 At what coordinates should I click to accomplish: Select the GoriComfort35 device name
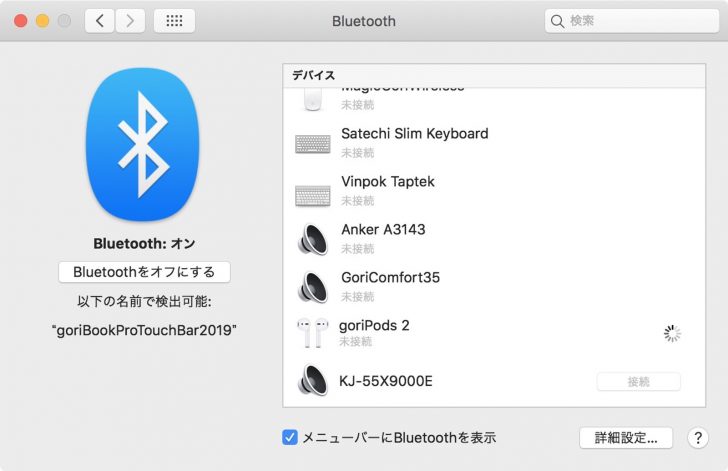click(x=390, y=277)
